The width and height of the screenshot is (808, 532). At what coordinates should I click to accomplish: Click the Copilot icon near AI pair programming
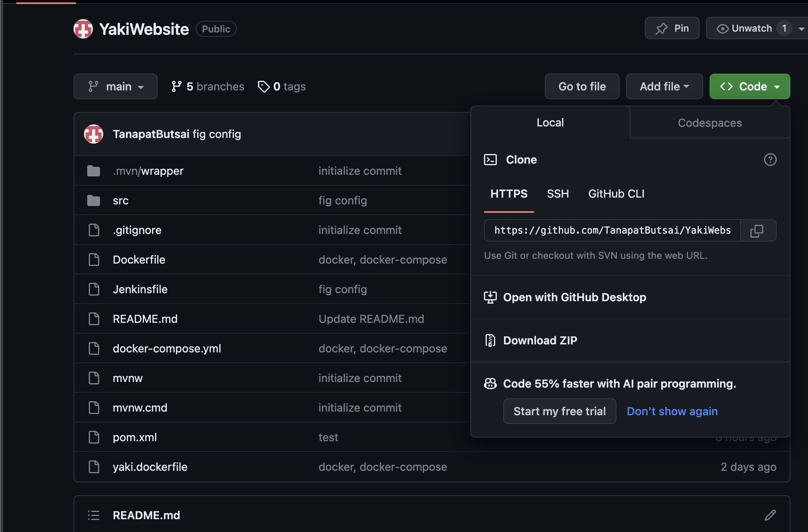click(x=490, y=383)
